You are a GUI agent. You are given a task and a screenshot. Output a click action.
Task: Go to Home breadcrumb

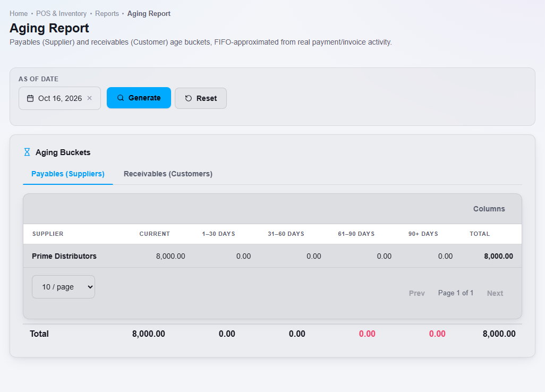tap(19, 14)
